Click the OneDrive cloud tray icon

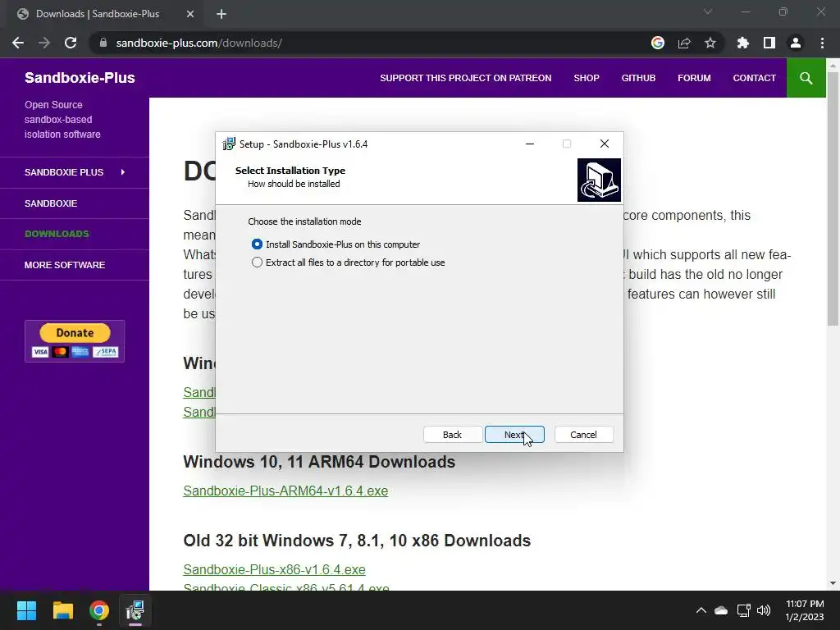(721, 610)
